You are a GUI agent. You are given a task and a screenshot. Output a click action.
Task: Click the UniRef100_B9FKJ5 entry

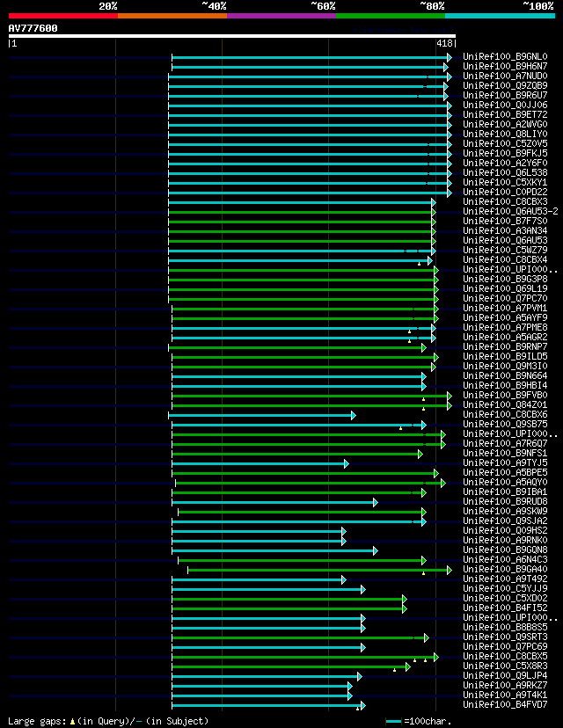[505, 153]
